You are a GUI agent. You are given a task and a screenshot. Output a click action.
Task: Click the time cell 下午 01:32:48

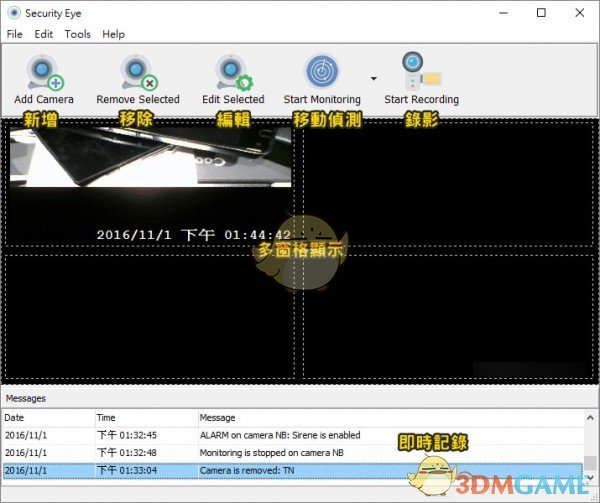127,453
